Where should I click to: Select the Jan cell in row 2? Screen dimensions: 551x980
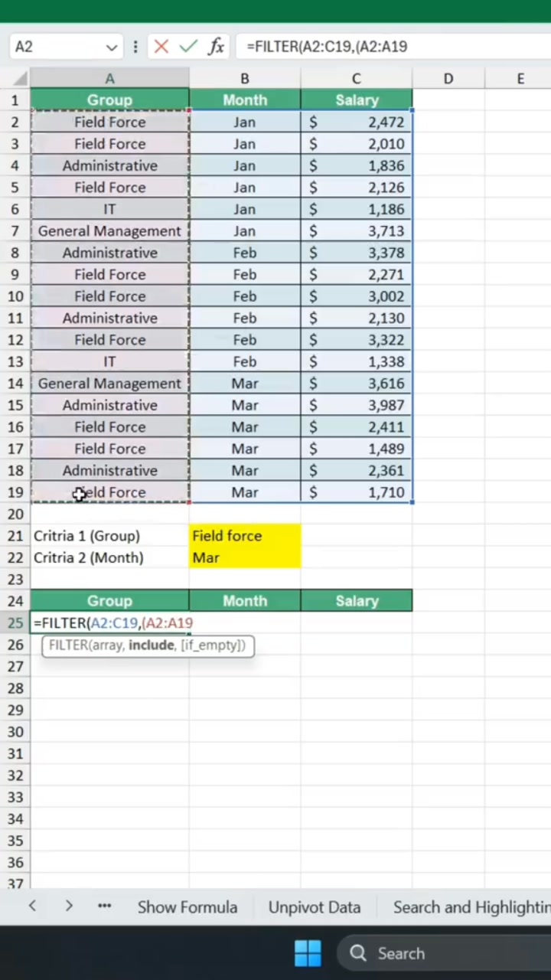(x=245, y=122)
